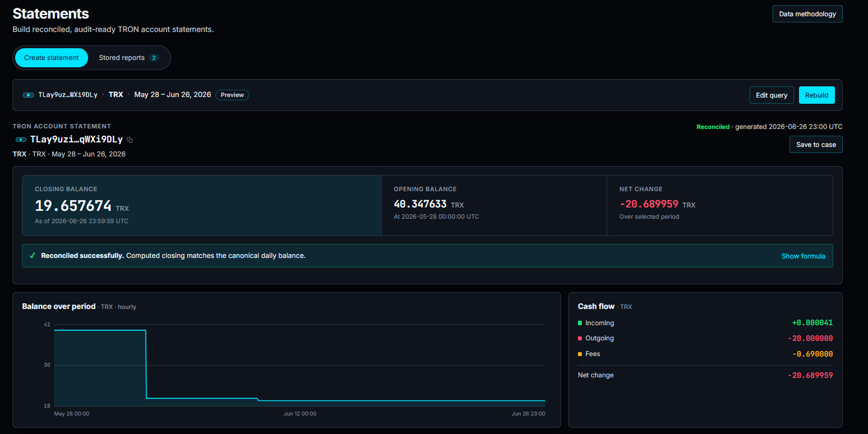Viewport: 868px width, 434px height.
Task: Click the Preview badge in query bar
Action: pyautogui.click(x=232, y=95)
